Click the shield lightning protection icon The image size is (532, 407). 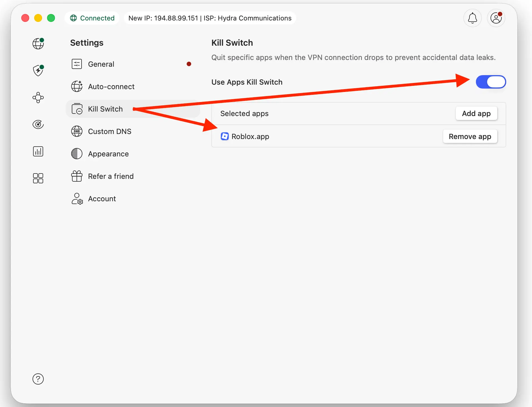click(x=38, y=70)
